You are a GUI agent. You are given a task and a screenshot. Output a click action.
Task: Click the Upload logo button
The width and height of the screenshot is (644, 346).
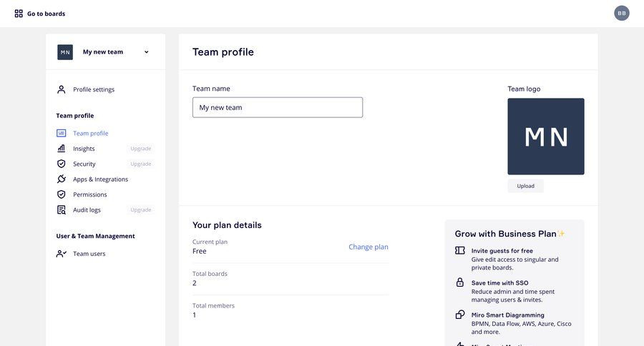click(x=525, y=186)
